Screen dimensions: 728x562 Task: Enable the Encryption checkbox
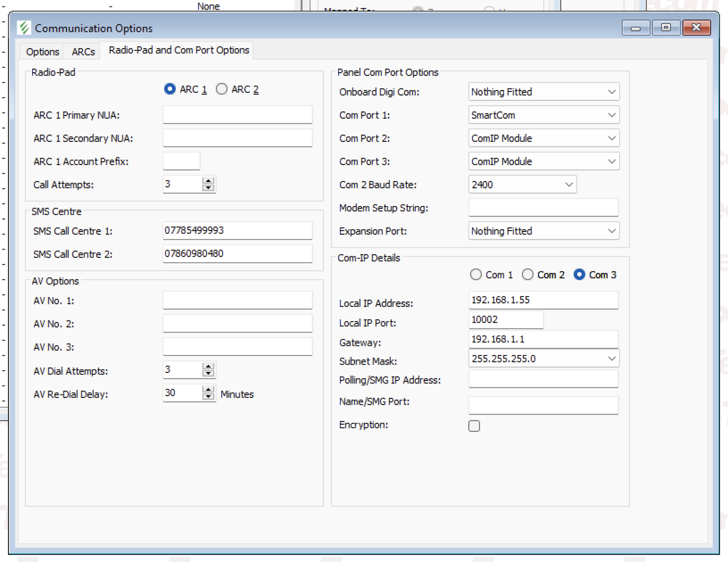pyautogui.click(x=474, y=426)
